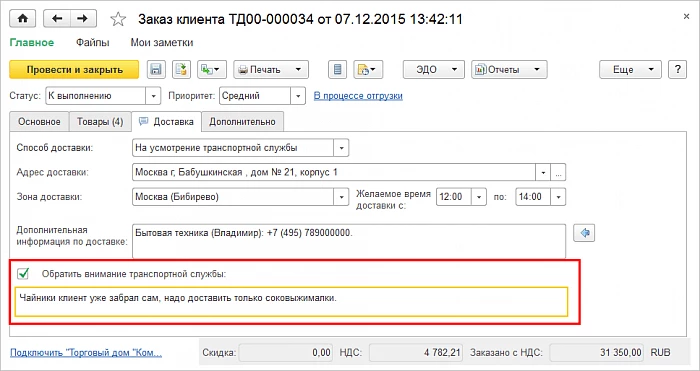Click the document movements report icon
This screenshot has height=371, width=700.
coord(338,70)
